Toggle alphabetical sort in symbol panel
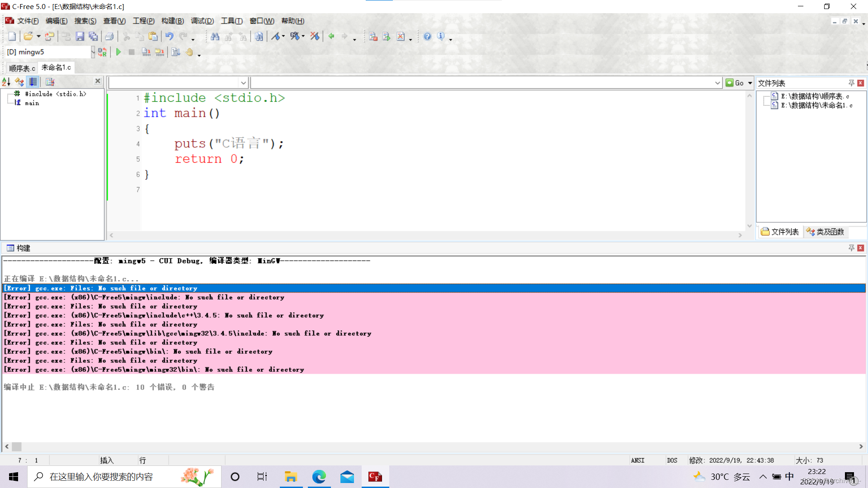Image resolution: width=868 pixels, height=488 pixels. 6,82
